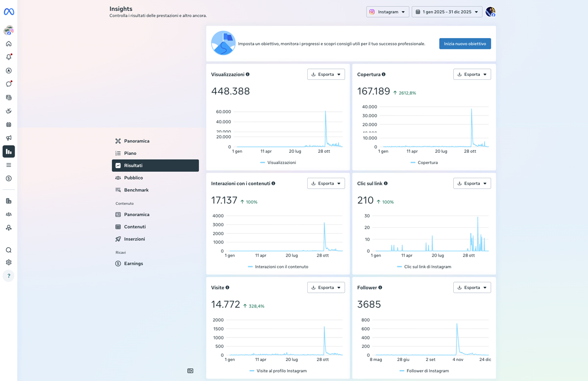Toggle the sidebar collapse panel icon
Viewport: 588px width, 381px height.
pos(190,371)
